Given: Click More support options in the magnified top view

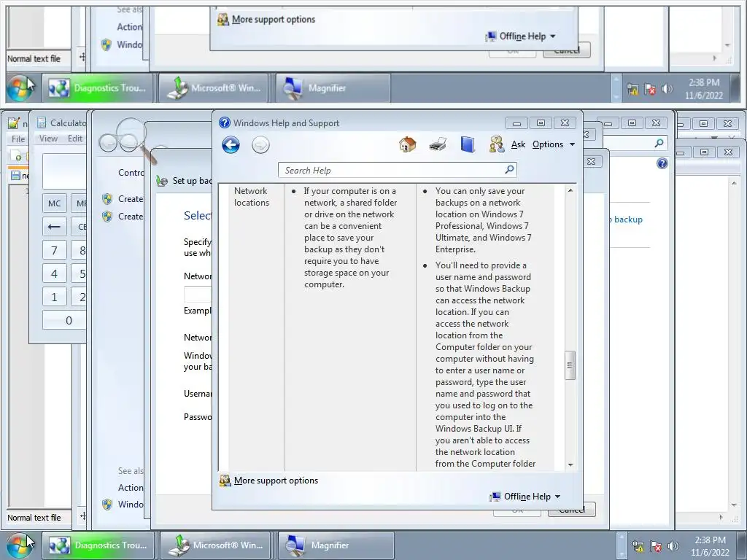Looking at the screenshot, I should click(274, 20).
